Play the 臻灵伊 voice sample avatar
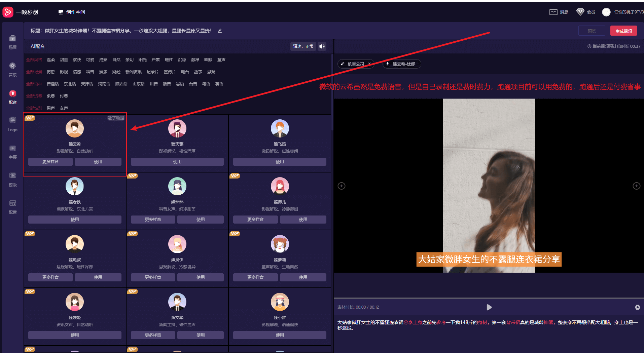This screenshot has height=353, width=644. (177, 244)
